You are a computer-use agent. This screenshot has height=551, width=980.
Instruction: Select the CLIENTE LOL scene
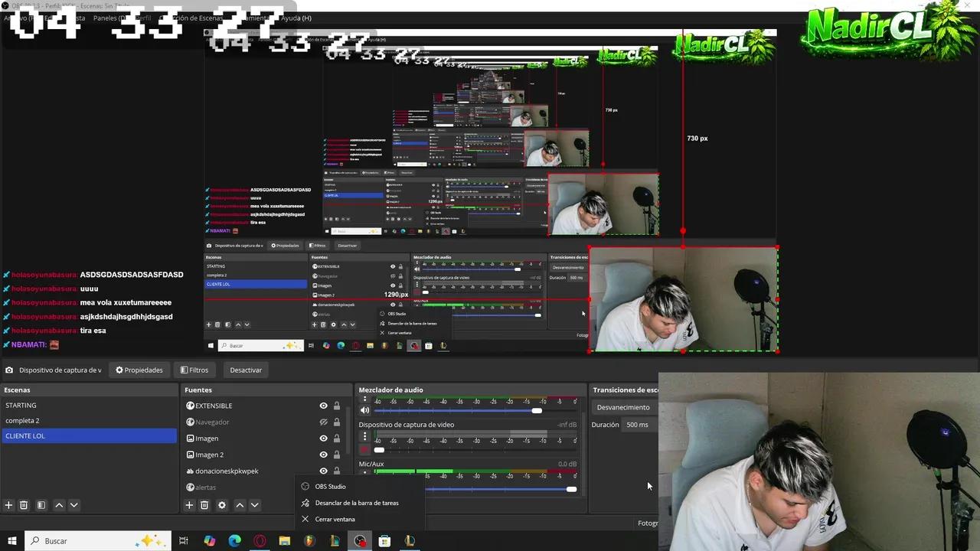tap(89, 436)
